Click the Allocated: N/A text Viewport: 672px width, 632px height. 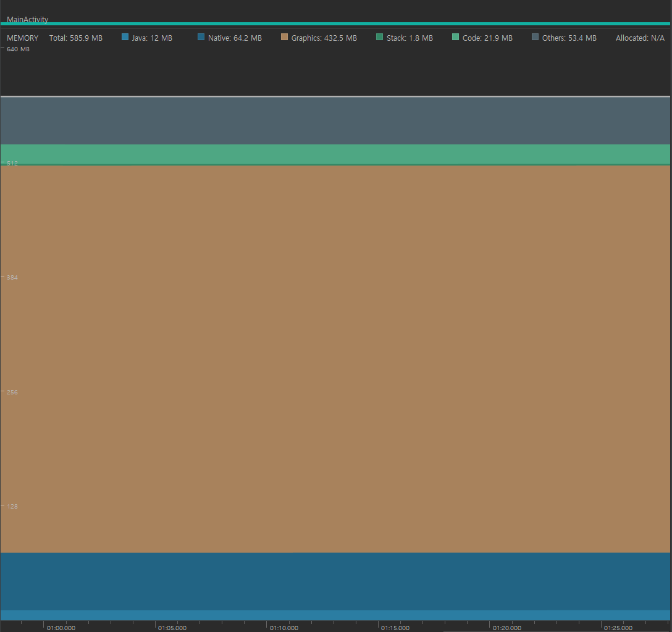(640, 38)
